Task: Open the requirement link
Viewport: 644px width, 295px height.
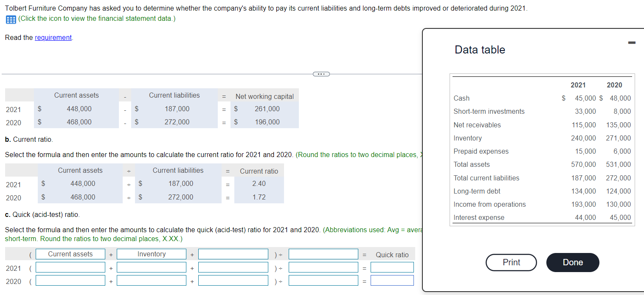Action: tap(53, 37)
